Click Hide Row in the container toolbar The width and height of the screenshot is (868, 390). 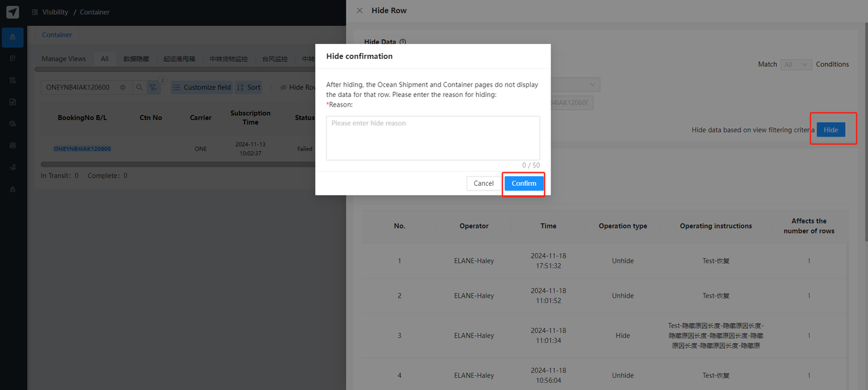pyautogui.click(x=297, y=87)
